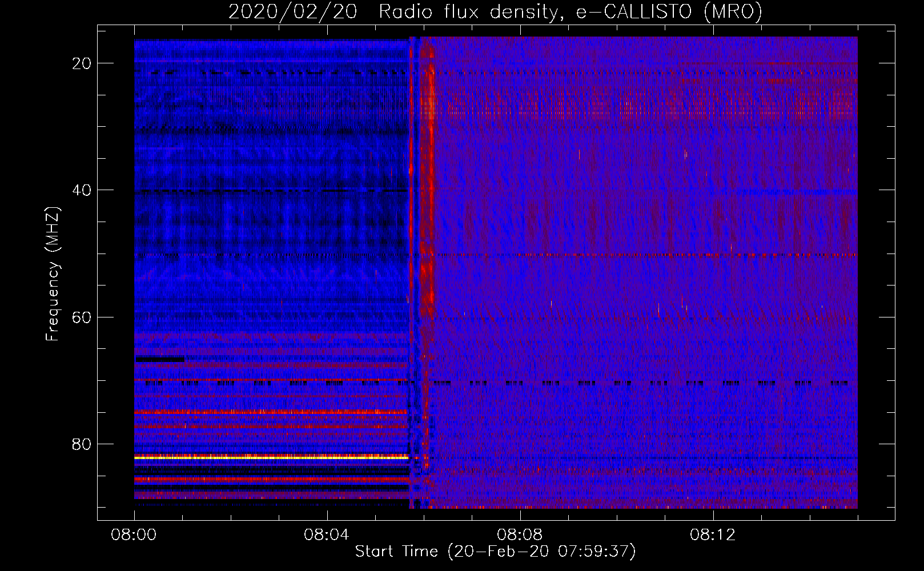Click the '08:04' time tick label
The image size is (924, 571).
327,535
